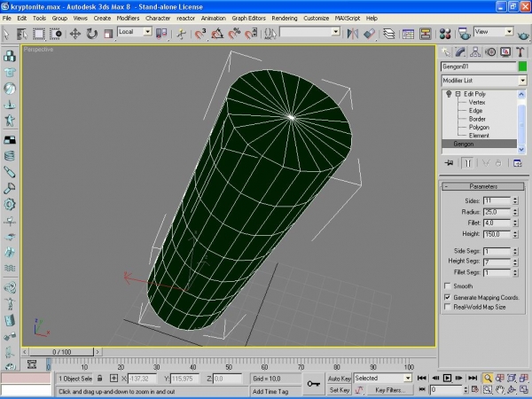
Task: Click the Mirror tool icon
Action: tap(353, 34)
